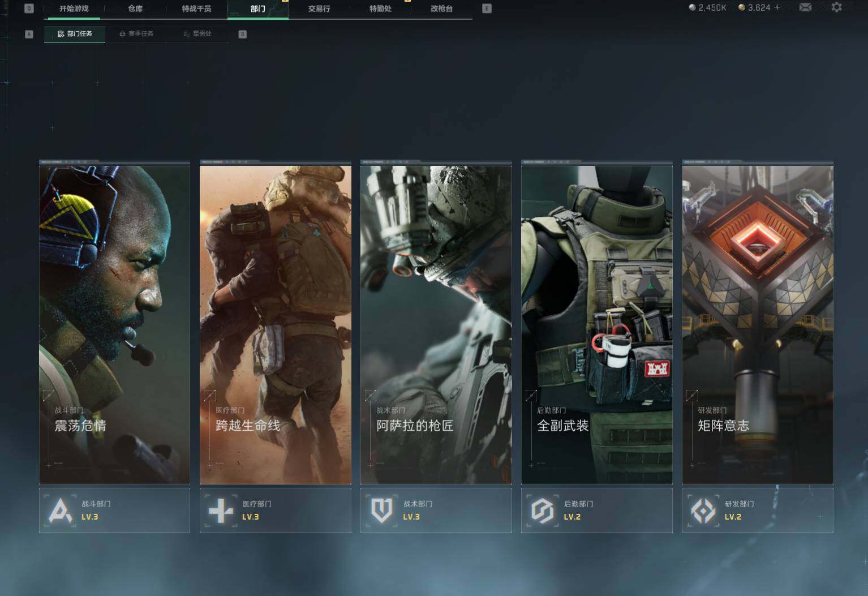868x596 pixels.
Task: Click the 震荡危情 mission title text
Action: point(80,426)
